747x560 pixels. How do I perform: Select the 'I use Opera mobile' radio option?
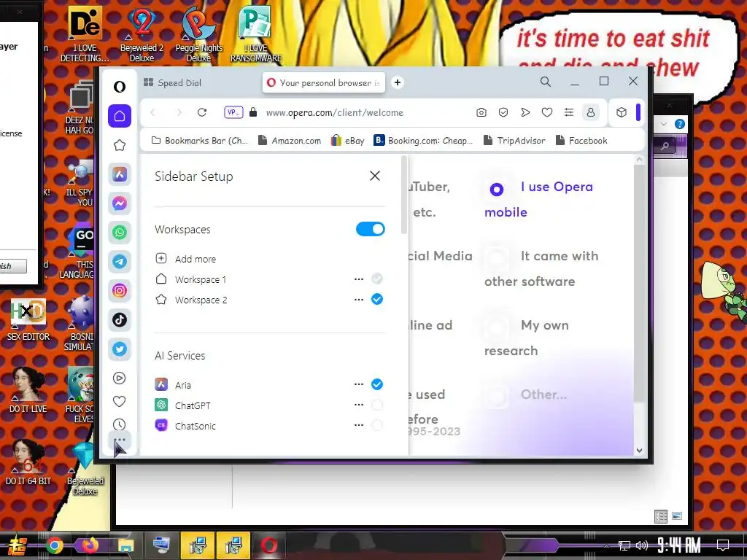496,190
